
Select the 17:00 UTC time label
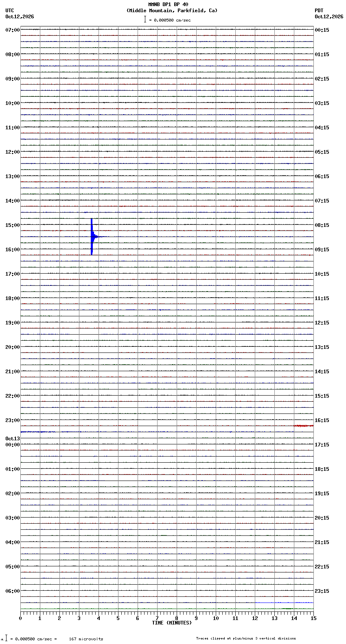pyautogui.click(x=13, y=274)
